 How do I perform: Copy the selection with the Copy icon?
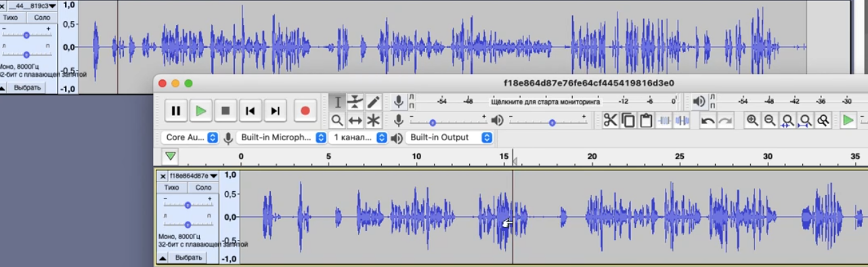pyautogui.click(x=628, y=121)
